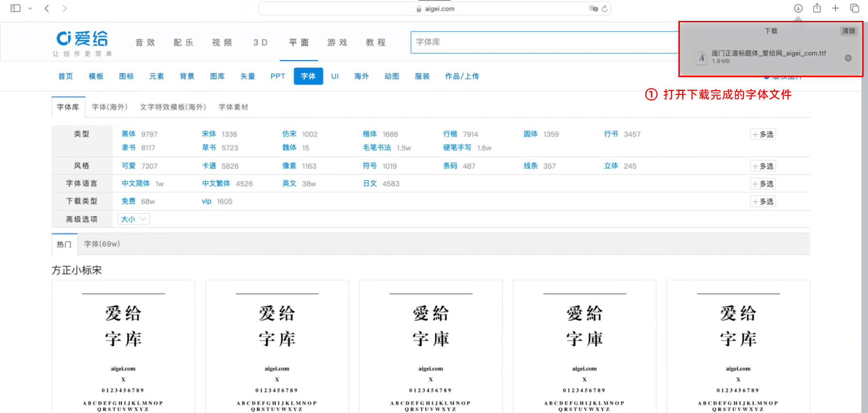Go to the 首页 sub-navigation link
This screenshot has height=413, width=868.
pyautogui.click(x=65, y=76)
